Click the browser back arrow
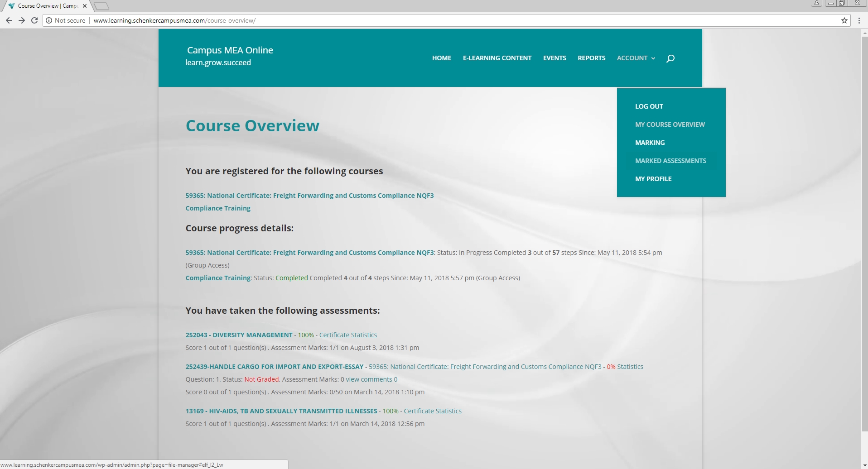Image resolution: width=868 pixels, height=469 pixels. click(x=9, y=20)
